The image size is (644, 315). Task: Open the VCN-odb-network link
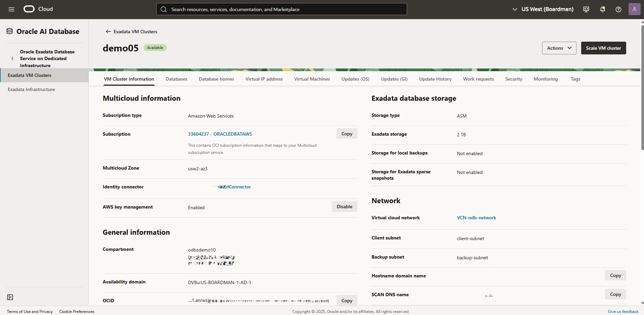(x=476, y=217)
